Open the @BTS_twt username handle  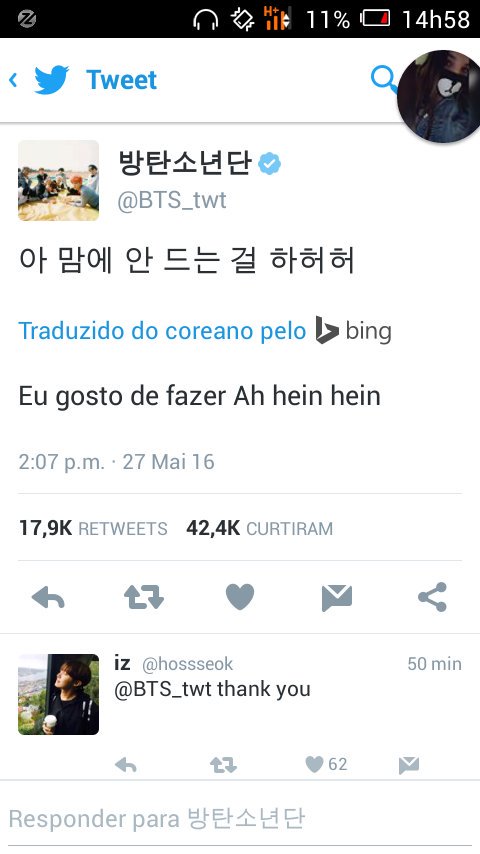172,200
